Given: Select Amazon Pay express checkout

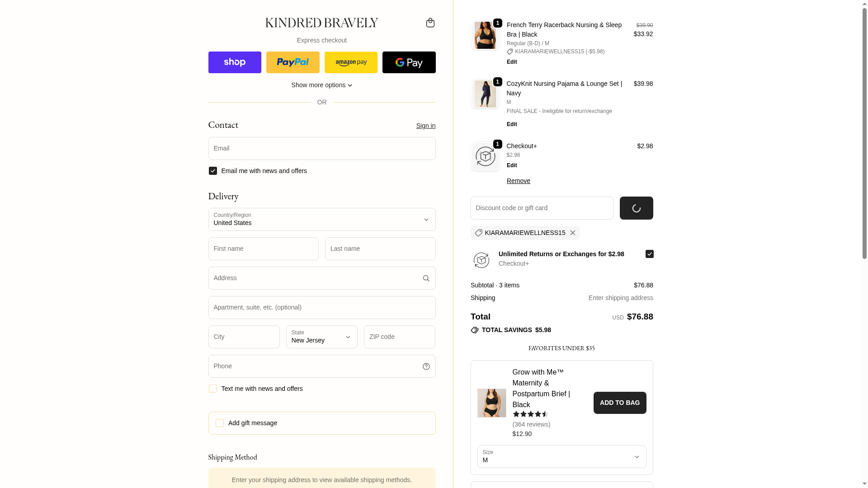Looking at the screenshot, I should (x=351, y=62).
